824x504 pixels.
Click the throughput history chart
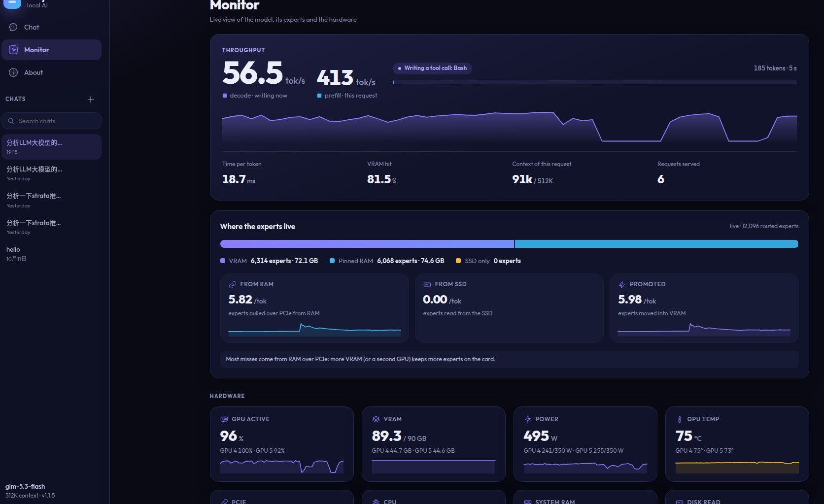(510, 127)
